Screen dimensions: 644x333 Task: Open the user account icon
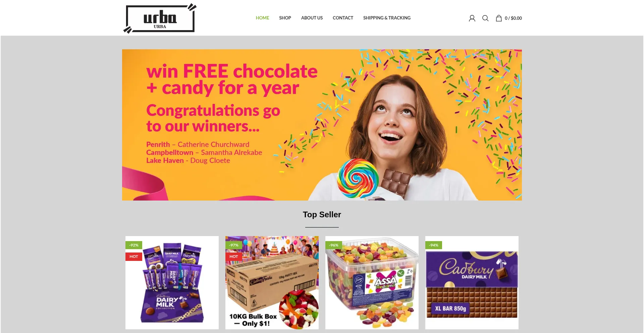click(x=472, y=18)
